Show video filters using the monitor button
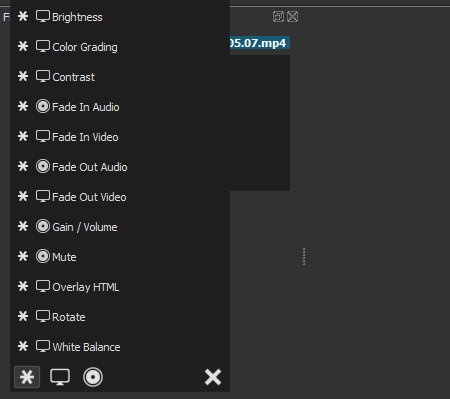 tap(60, 377)
